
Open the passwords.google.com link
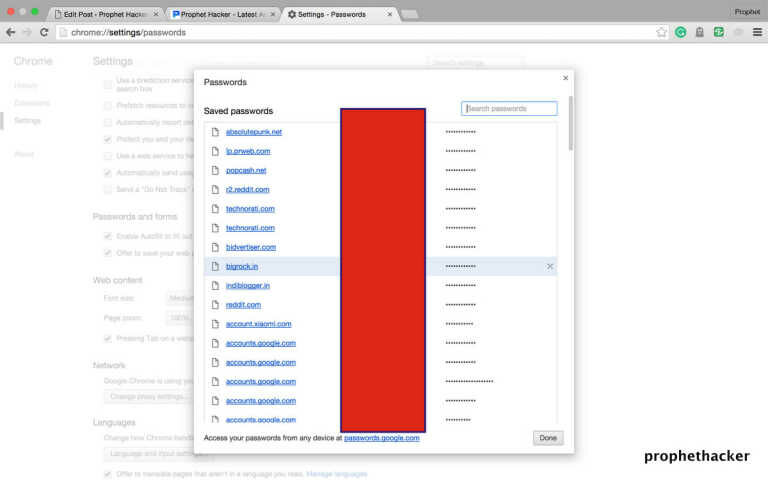(x=382, y=438)
